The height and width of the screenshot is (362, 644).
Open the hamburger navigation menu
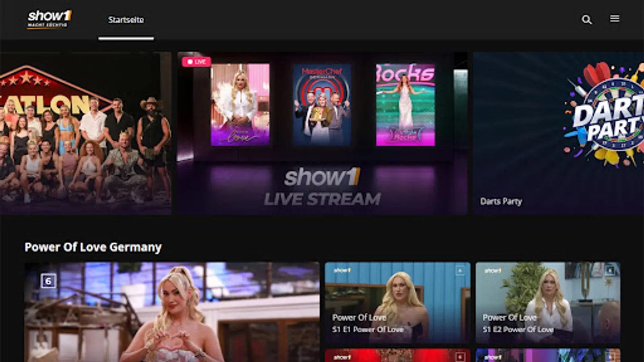click(x=615, y=19)
